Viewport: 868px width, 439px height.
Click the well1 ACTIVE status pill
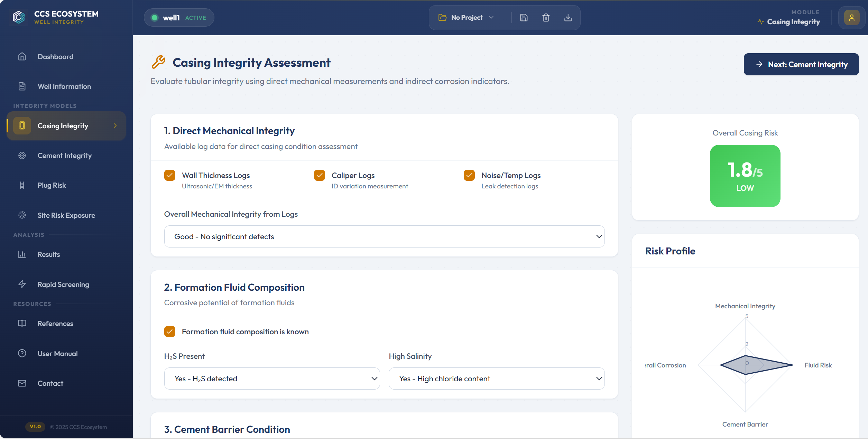[x=179, y=17]
